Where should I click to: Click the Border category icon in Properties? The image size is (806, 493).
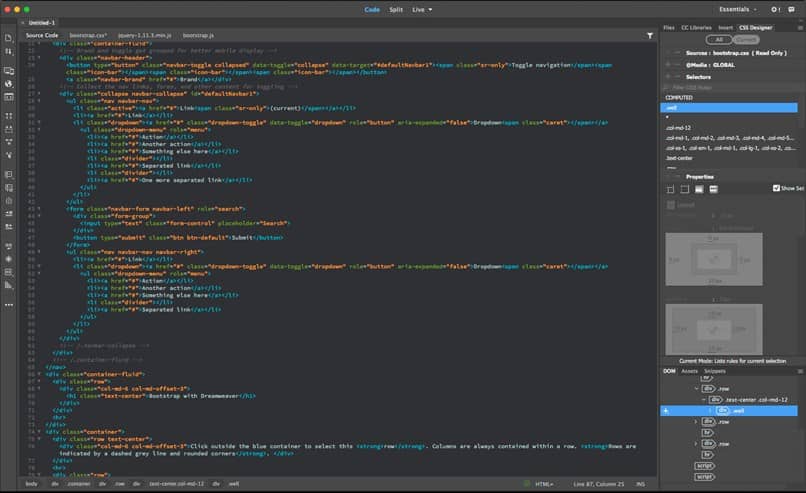click(x=699, y=189)
